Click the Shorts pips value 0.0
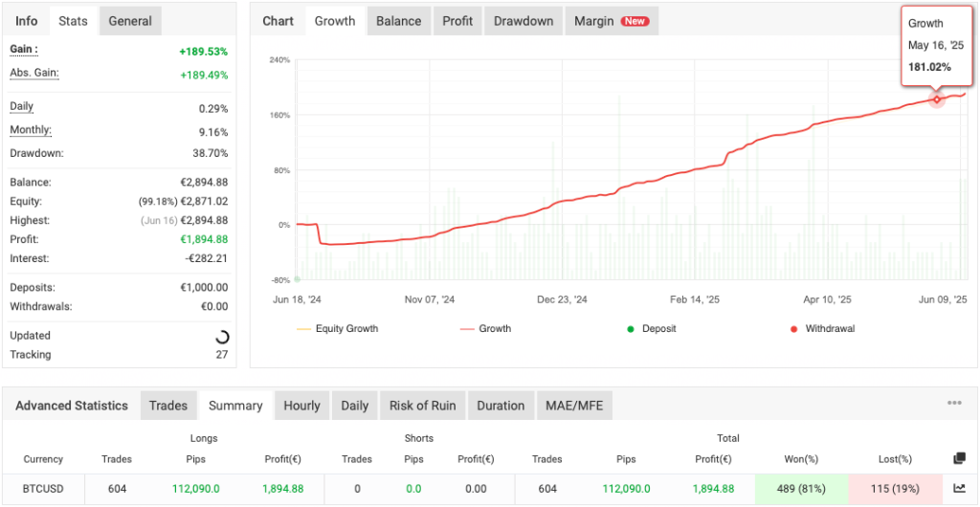Image resolution: width=980 pixels, height=507 pixels. (x=413, y=488)
